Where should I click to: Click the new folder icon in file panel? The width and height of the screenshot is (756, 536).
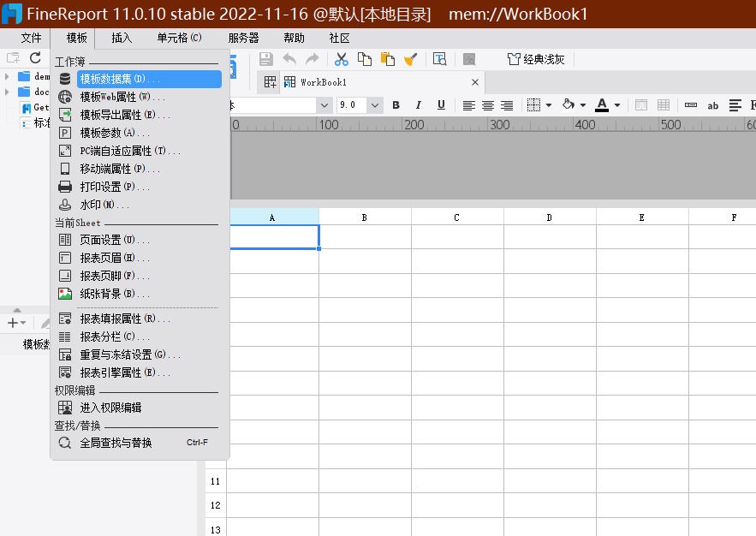pyautogui.click(x=13, y=58)
